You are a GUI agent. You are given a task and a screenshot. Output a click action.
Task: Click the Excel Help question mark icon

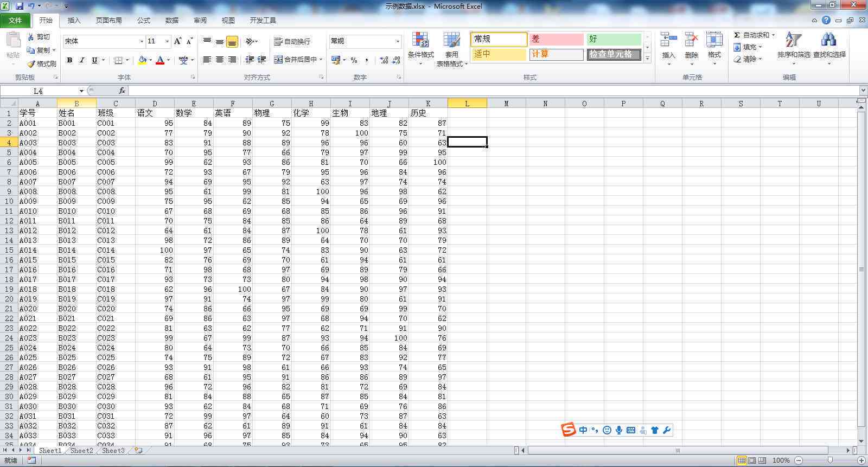tap(826, 20)
